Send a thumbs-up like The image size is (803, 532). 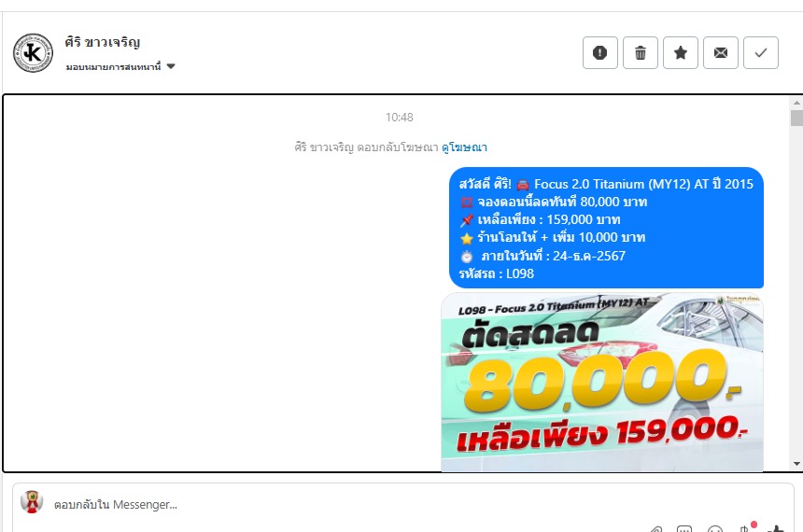776,529
